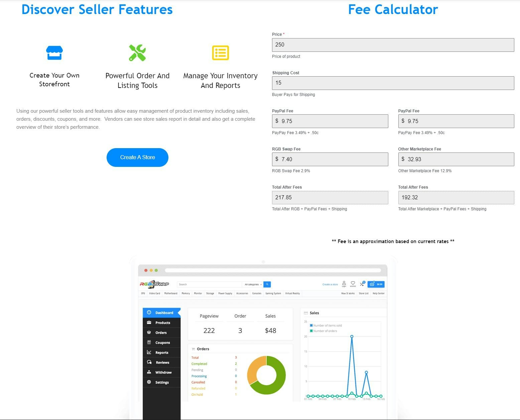The image size is (520, 420).
Task: Click the green wrench and screwdriver icon
Action: 137,53
